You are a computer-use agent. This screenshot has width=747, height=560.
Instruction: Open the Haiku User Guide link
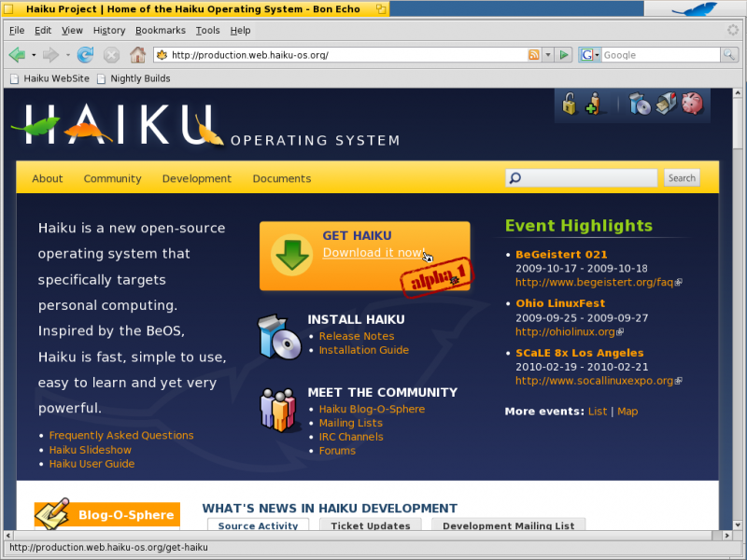92,464
